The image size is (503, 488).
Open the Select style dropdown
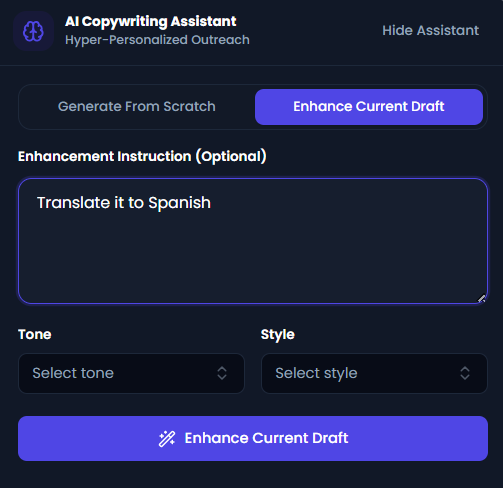coord(374,373)
